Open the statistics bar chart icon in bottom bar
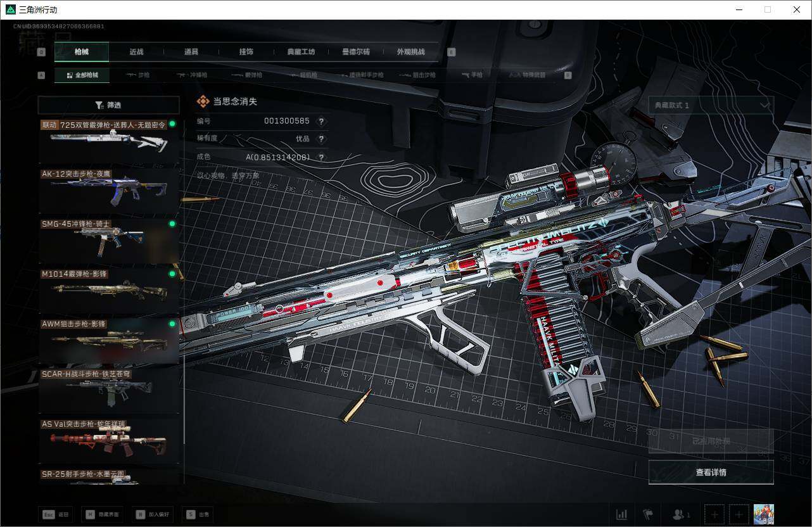812x527 pixels. (x=621, y=514)
